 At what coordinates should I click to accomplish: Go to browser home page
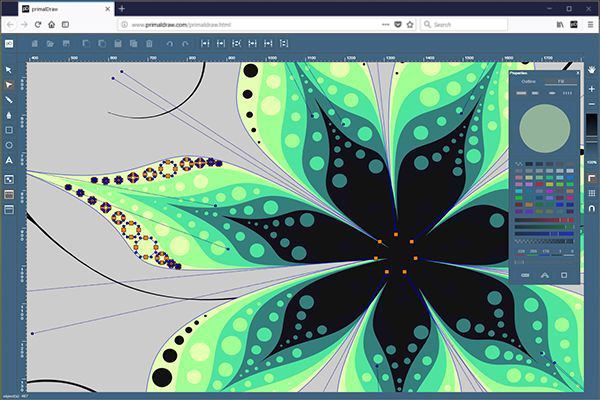coord(52,24)
